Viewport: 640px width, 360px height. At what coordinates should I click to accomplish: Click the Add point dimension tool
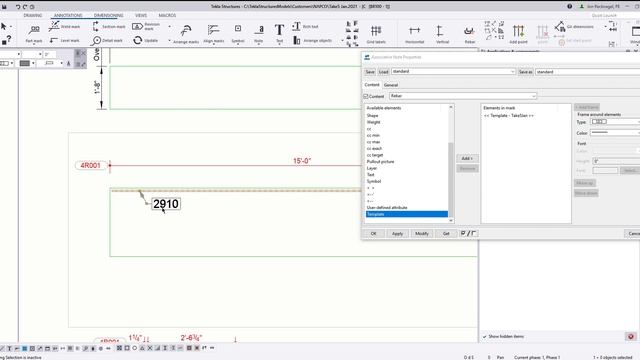[x=518, y=33]
